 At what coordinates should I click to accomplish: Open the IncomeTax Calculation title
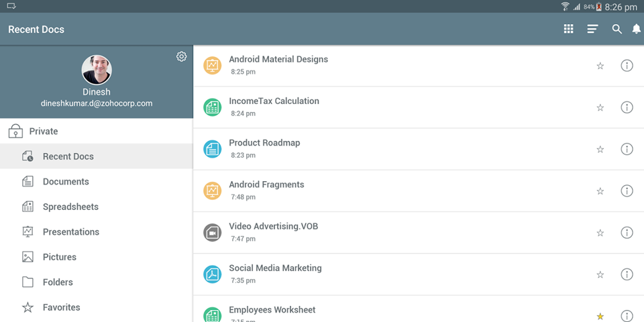[x=274, y=101]
